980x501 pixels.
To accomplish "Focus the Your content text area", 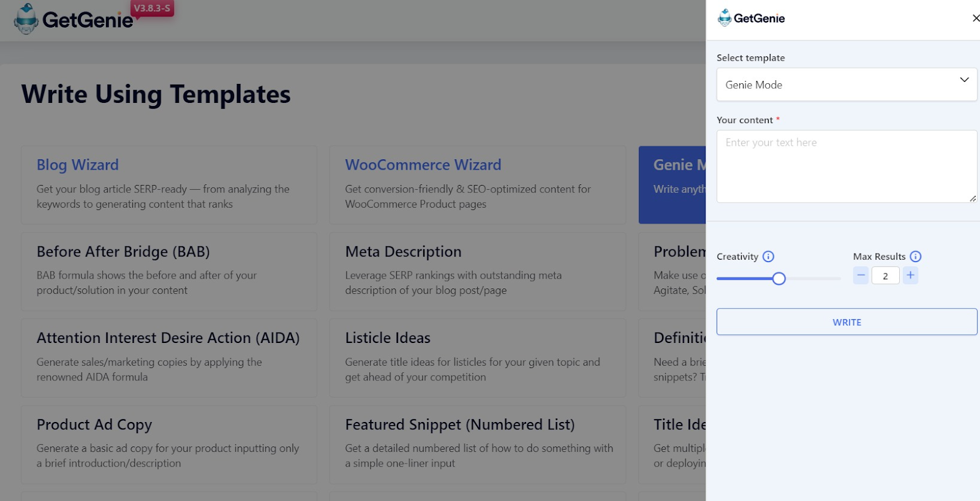I will [x=846, y=166].
